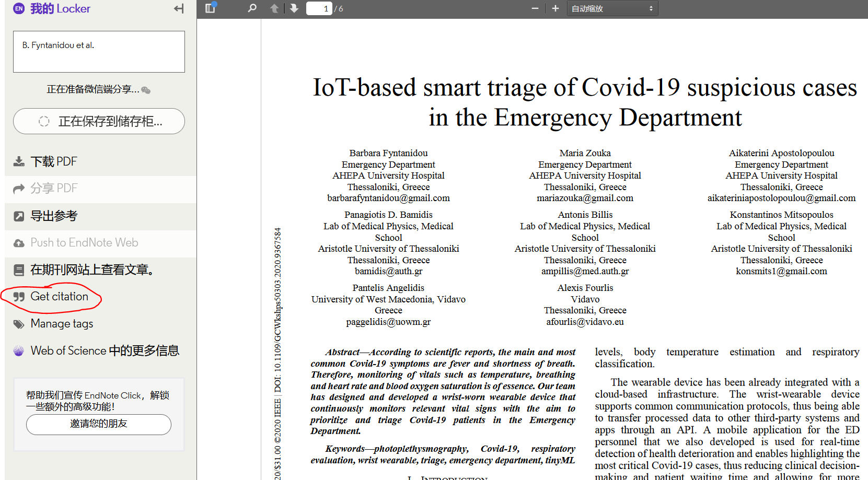Click author name Antonis Billis
868x480 pixels.
(585, 215)
